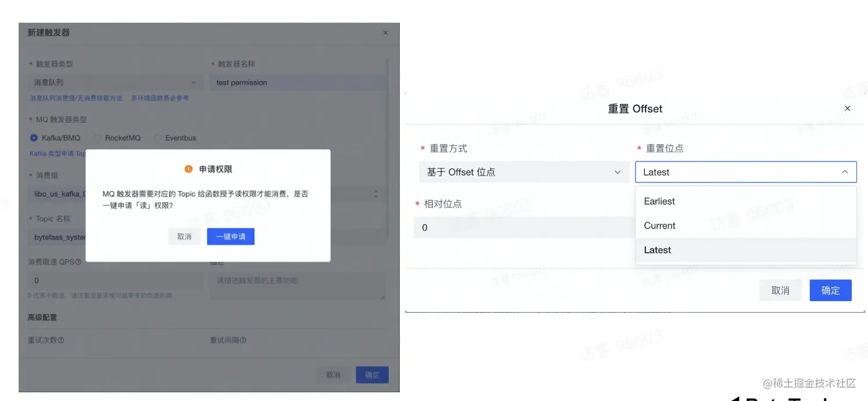Open the 消息队列消费慢/无消费排查方法 link
Viewport: 868px width, 401px height.
tap(76, 98)
